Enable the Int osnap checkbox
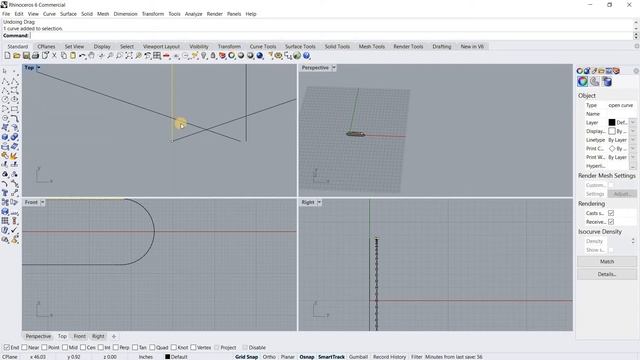 pos(100,347)
